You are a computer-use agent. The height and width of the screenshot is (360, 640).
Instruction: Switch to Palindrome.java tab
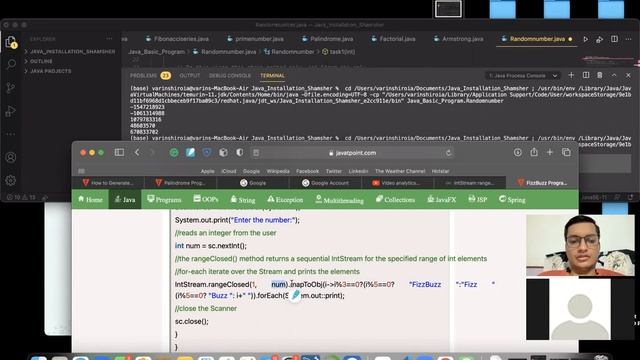(327, 39)
